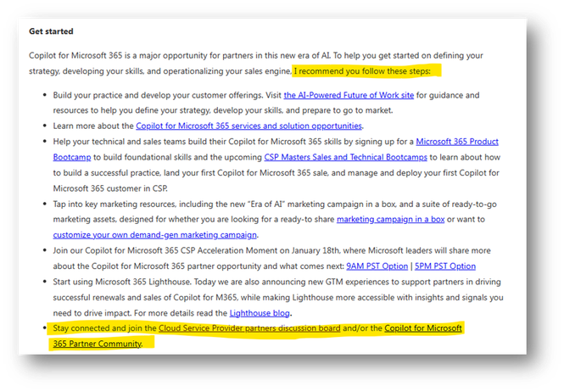Click the text 'Build your practice and develop your customer offerings'
The image size is (564, 392).
pos(158,95)
